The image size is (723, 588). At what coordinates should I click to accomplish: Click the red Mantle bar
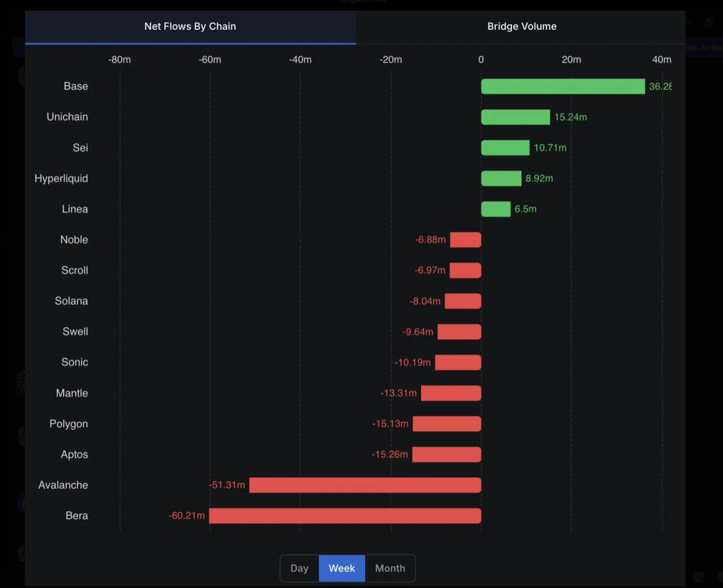pos(451,393)
